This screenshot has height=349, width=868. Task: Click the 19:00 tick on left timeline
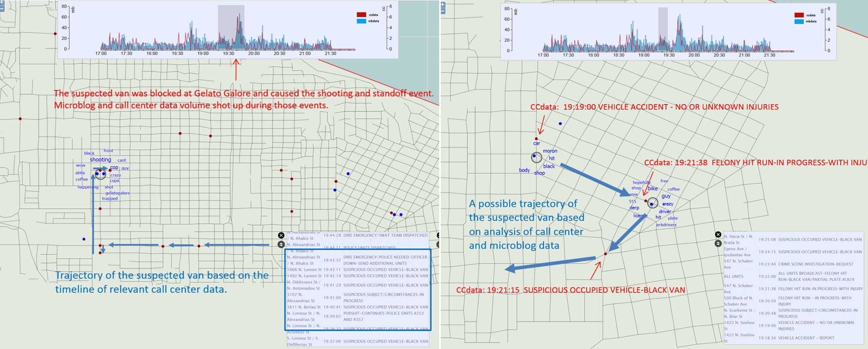coord(203,54)
